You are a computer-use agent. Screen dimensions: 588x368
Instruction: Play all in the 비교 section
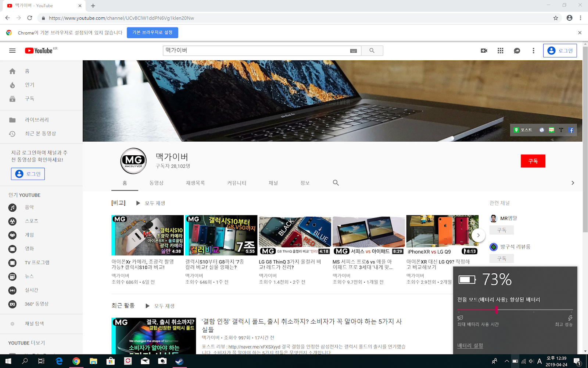[151, 203]
